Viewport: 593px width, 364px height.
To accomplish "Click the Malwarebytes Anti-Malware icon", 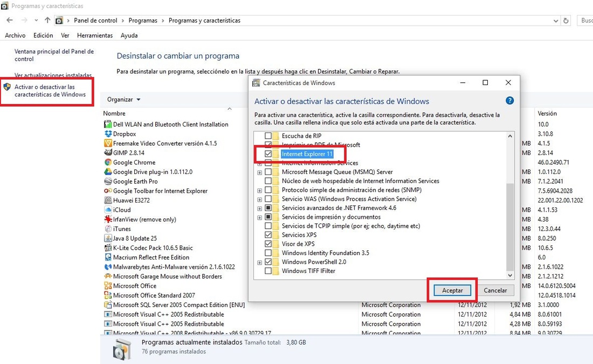I will pos(108,267).
